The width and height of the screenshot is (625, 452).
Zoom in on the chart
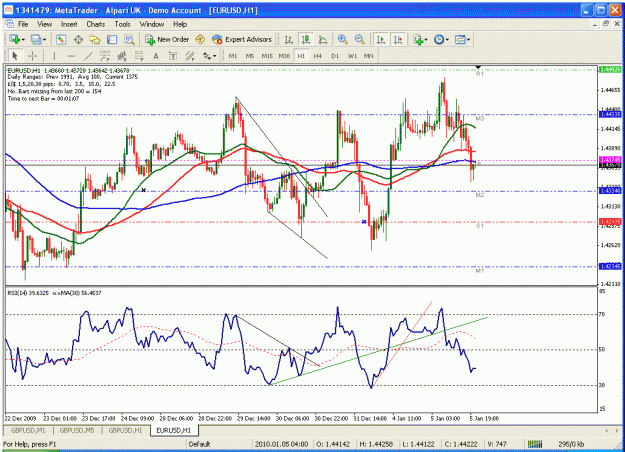(x=342, y=39)
